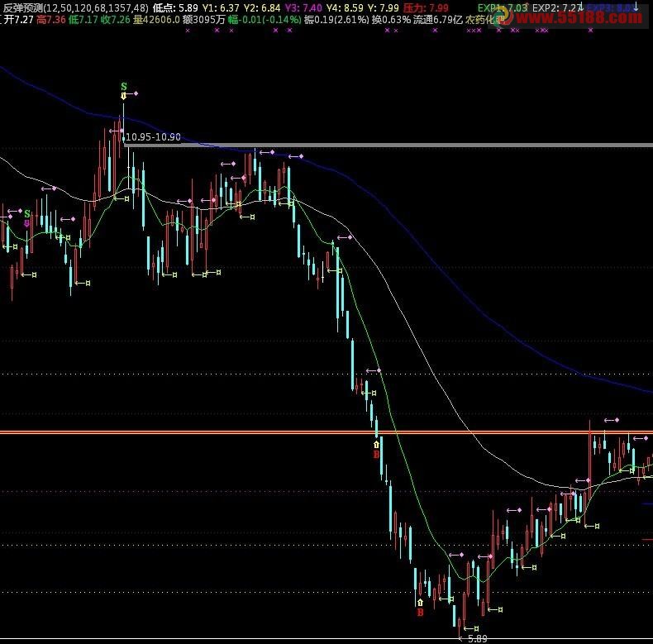Click the Y1: 6.37 value
653x644 pixels.
tap(221, 8)
